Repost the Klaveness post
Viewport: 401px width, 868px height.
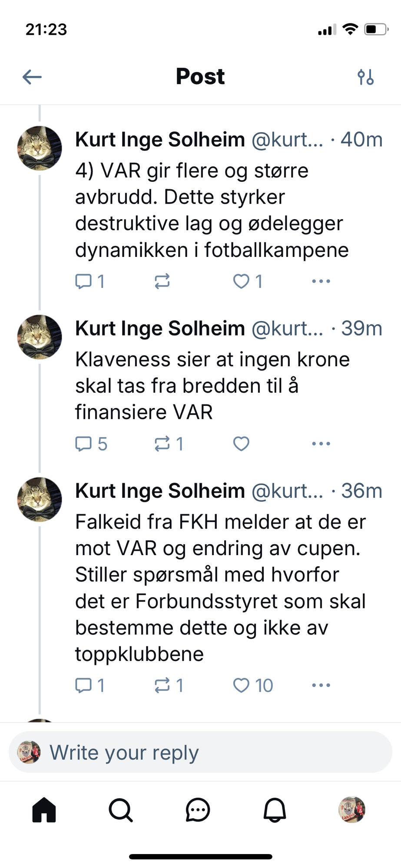click(162, 444)
